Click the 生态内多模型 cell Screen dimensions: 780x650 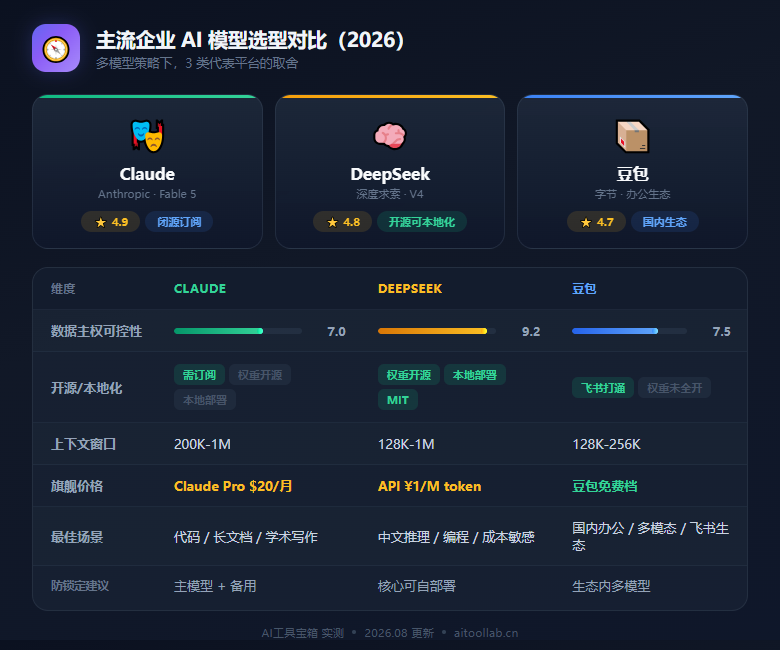(x=611, y=586)
